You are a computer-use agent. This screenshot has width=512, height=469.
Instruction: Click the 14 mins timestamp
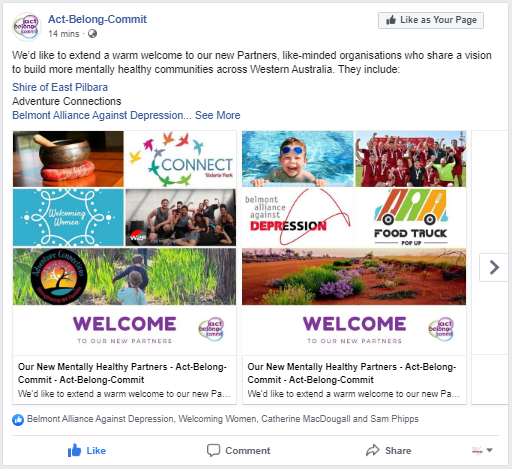[x=64, y=34]
